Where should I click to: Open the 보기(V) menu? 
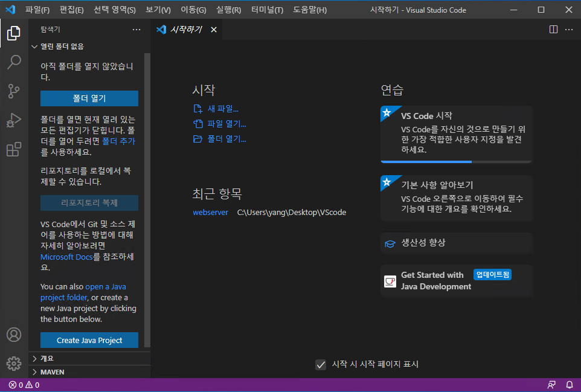click(158, 10)
